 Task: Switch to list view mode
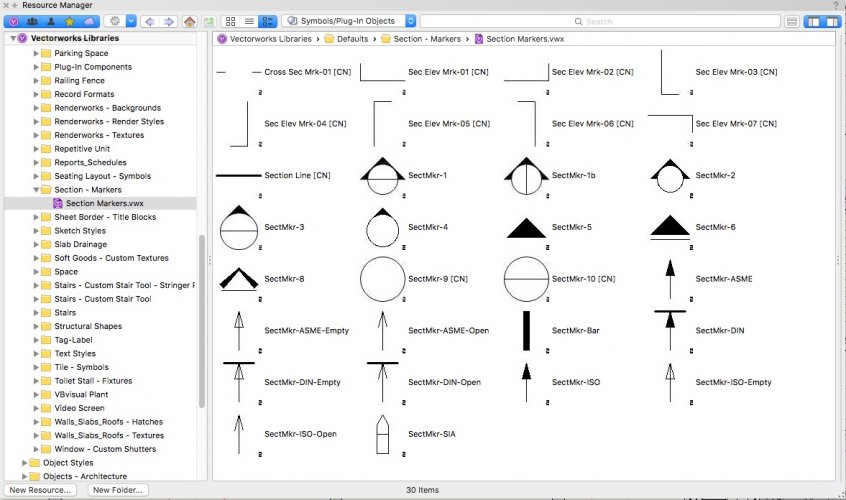249,21
